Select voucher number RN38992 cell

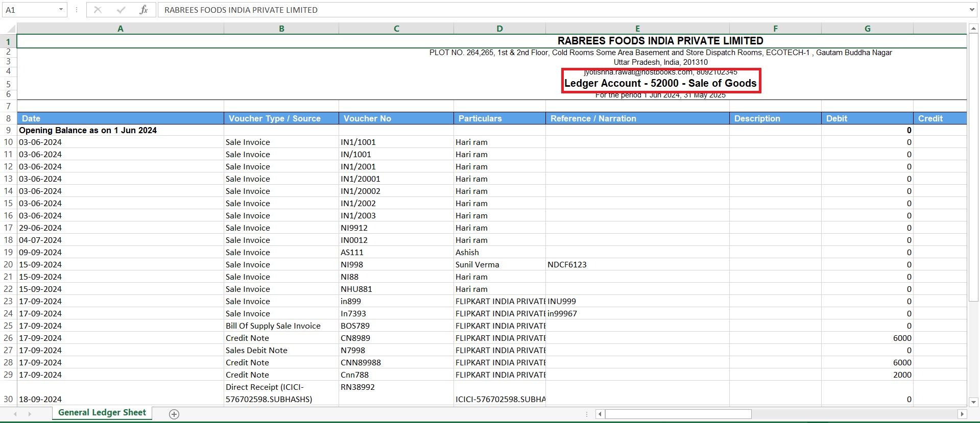[x=396, y=393]
